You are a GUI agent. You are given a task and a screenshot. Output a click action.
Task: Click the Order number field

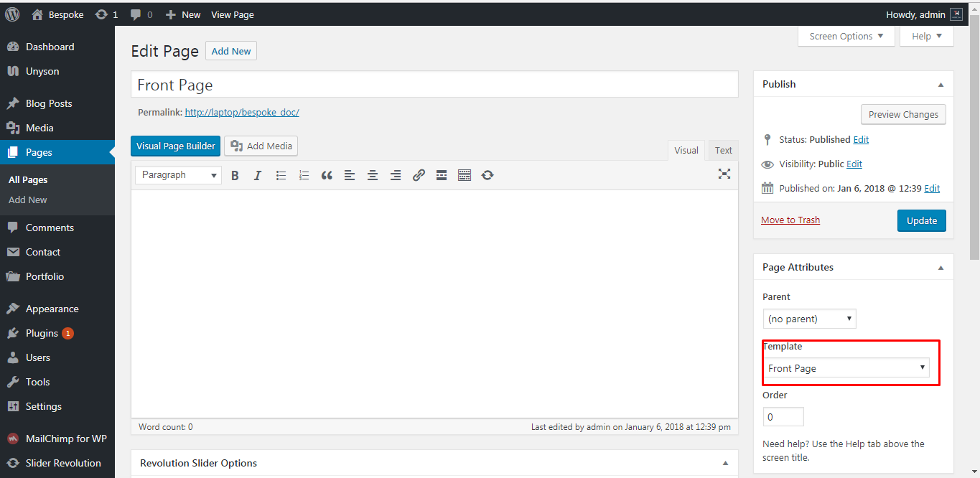(x=783, y=417)
